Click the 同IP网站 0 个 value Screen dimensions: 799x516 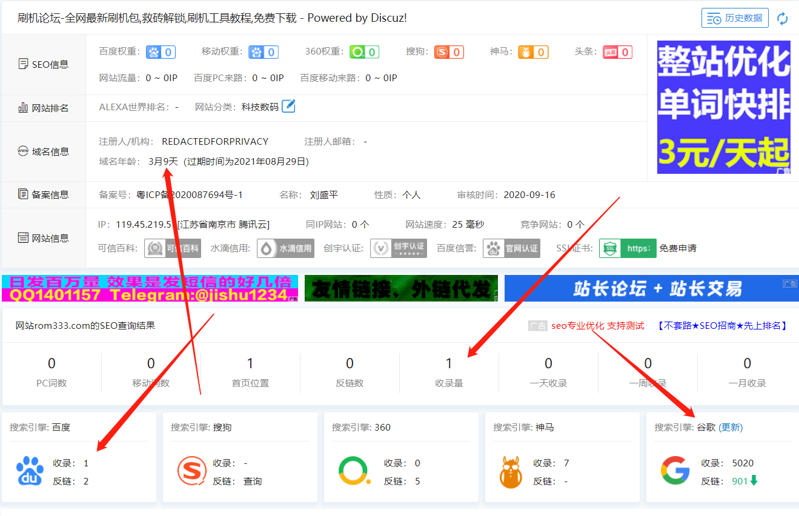[x=360, y=224]
